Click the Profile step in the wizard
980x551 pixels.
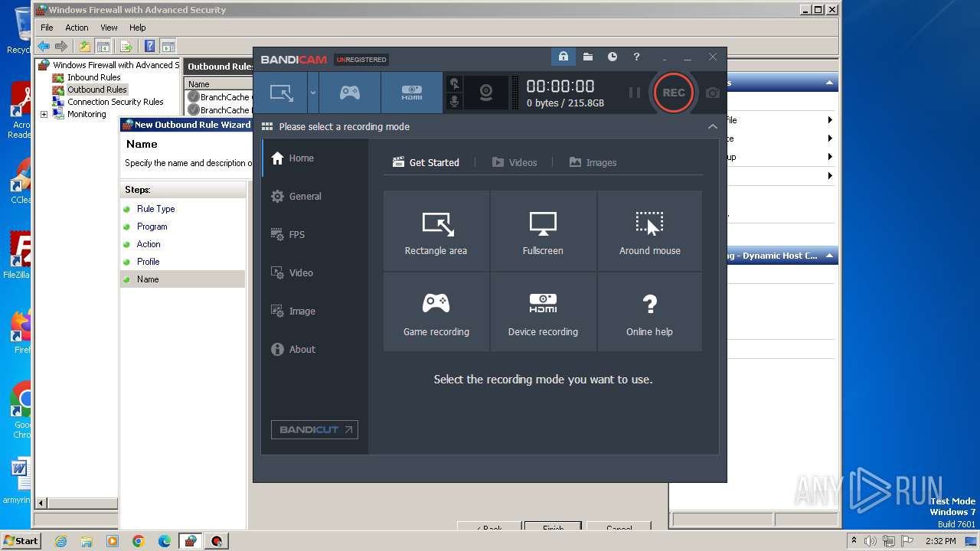148,262
